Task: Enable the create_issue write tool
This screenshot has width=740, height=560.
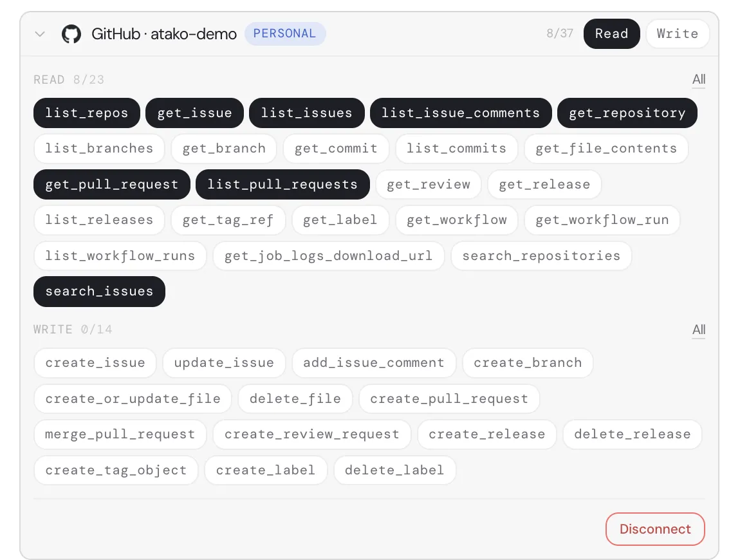Action: click(x=95, y=362)
